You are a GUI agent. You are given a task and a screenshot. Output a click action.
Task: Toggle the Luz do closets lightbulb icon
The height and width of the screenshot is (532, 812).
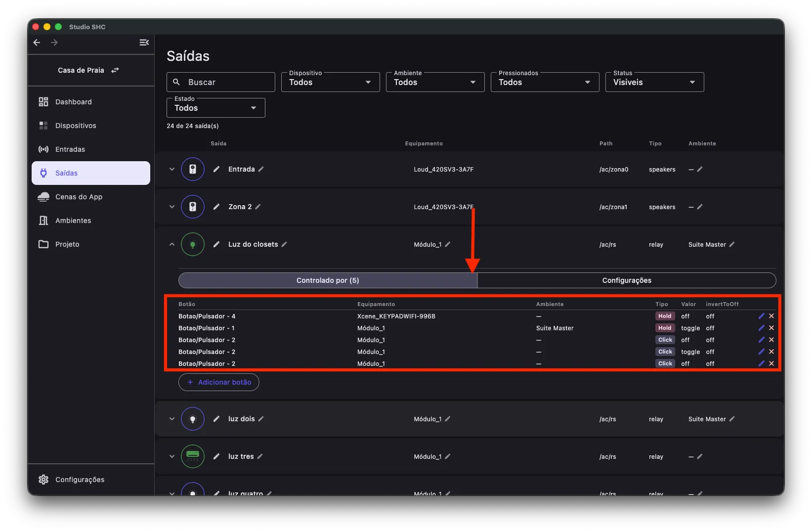coord(193,244)
